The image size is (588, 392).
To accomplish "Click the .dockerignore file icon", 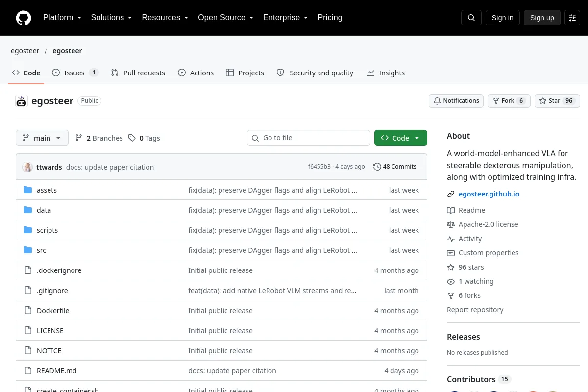I will coord(28,270).
